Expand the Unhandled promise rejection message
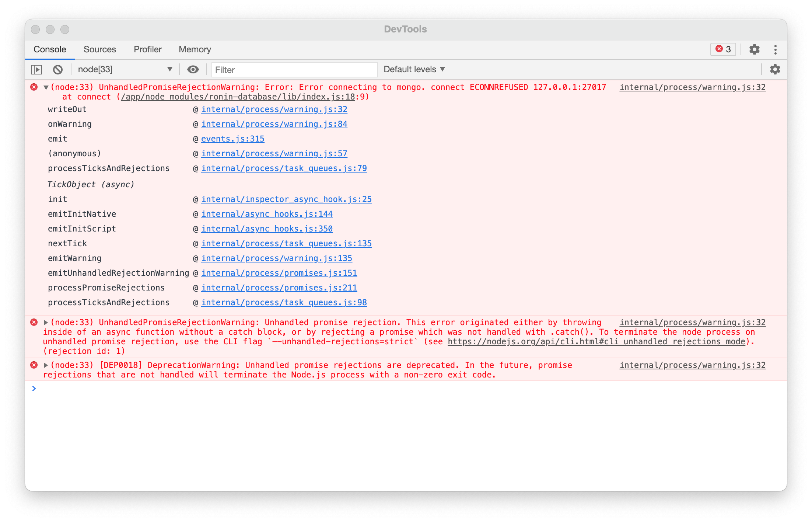 (46, 323)
